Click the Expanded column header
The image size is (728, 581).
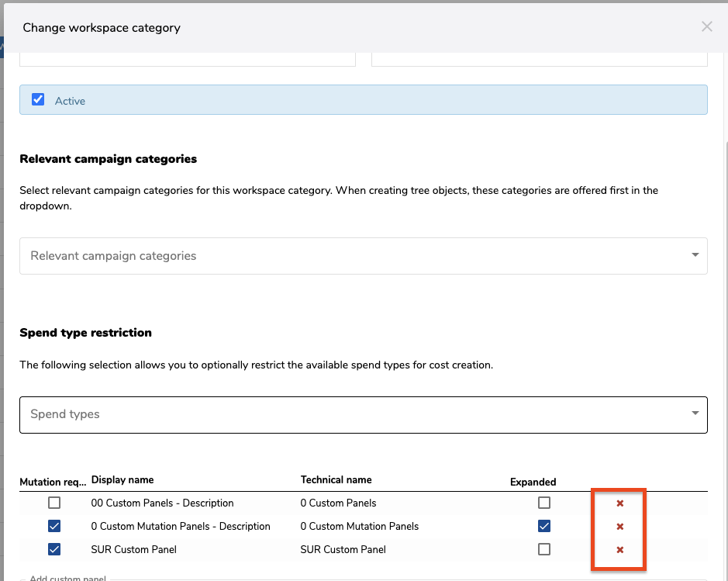tap(533, 482)
